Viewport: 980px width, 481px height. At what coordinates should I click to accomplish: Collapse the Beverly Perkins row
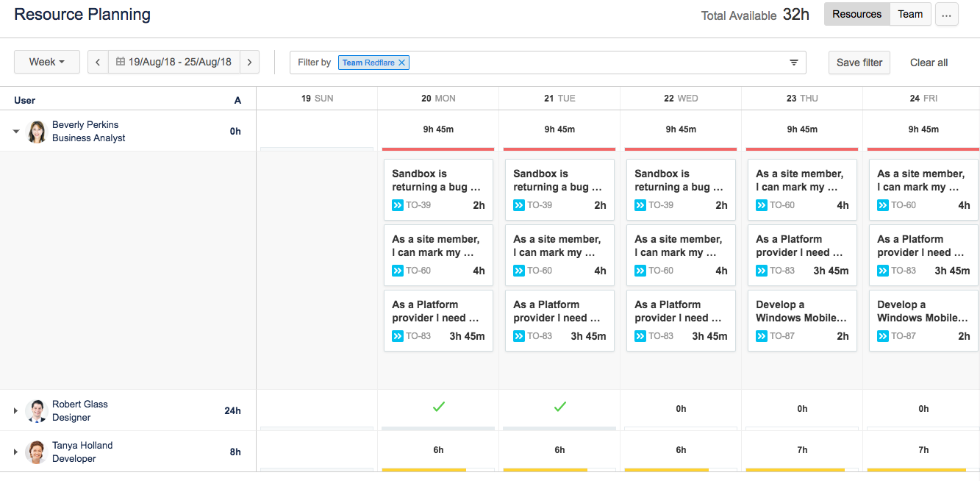click(16, 130)
